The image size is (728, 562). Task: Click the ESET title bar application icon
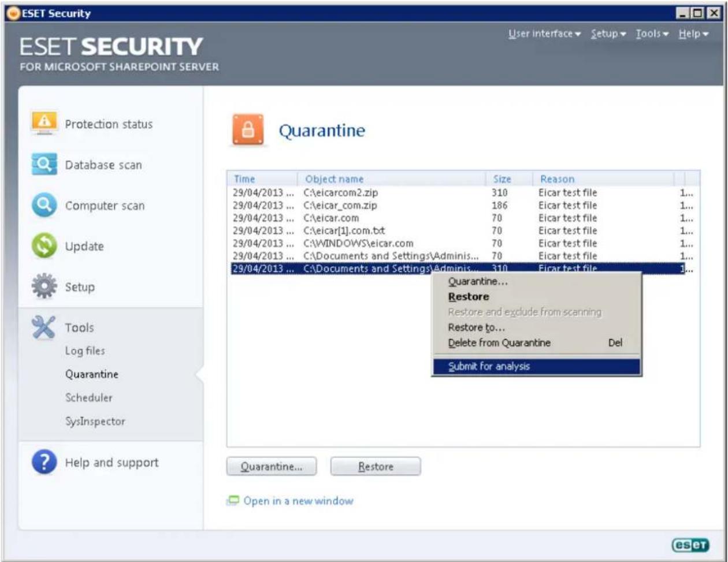14,13
